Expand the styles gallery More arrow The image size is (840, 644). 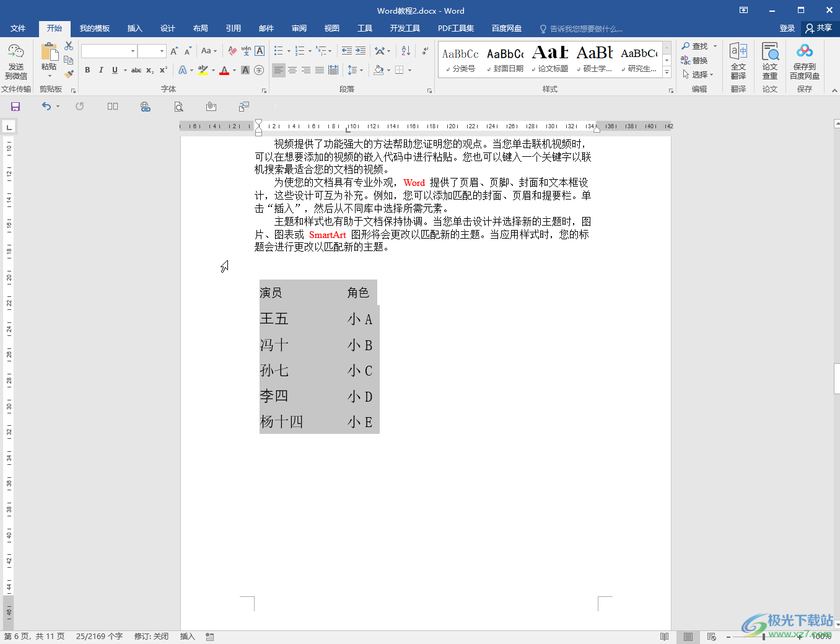tap(667, 73)
